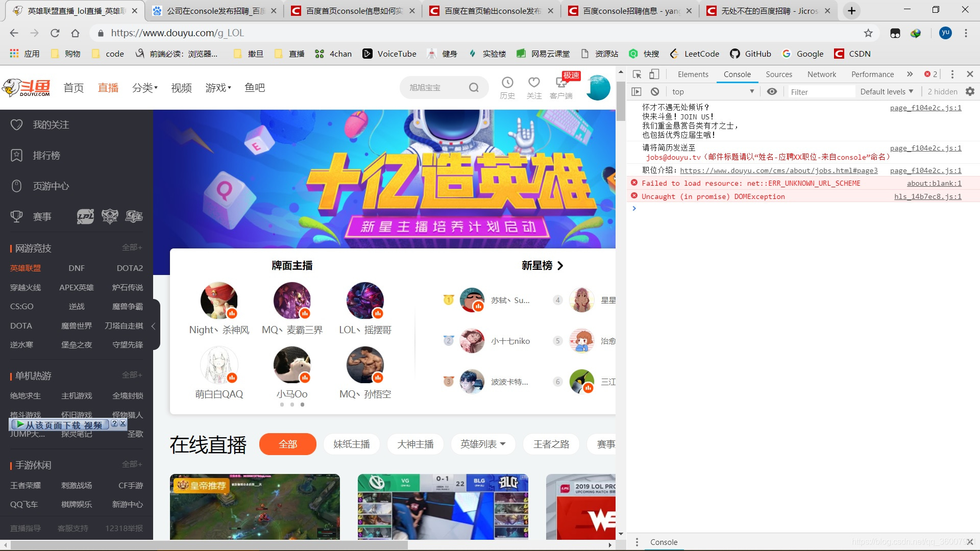Open 英雄联盟 category in sidebar

(26, 268)
